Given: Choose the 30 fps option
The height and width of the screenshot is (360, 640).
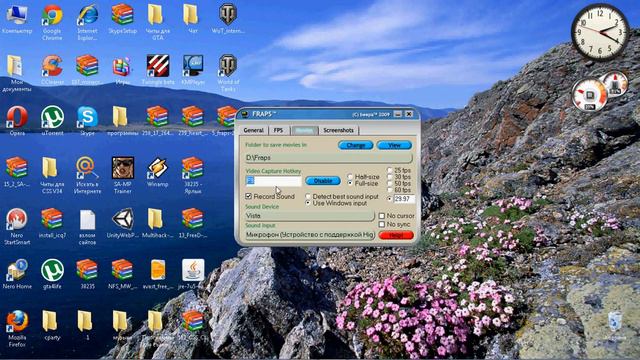Looking at the screenshot, I should pos(390,177).
